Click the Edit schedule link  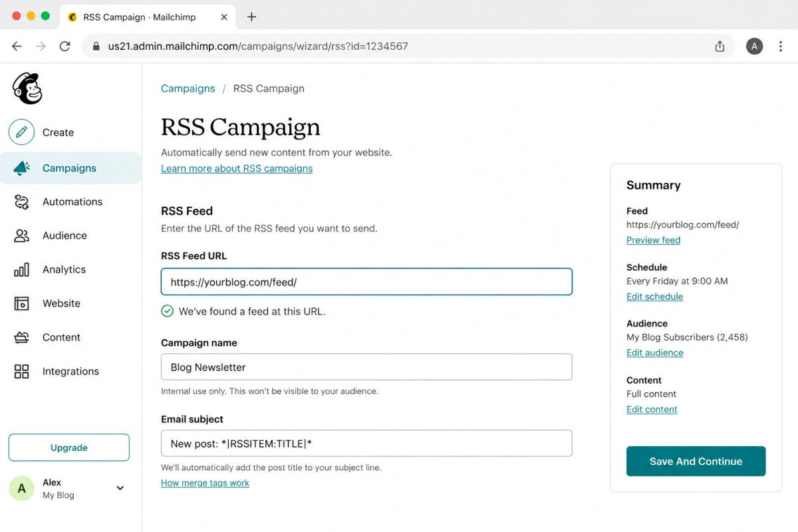tap(654, 297)
